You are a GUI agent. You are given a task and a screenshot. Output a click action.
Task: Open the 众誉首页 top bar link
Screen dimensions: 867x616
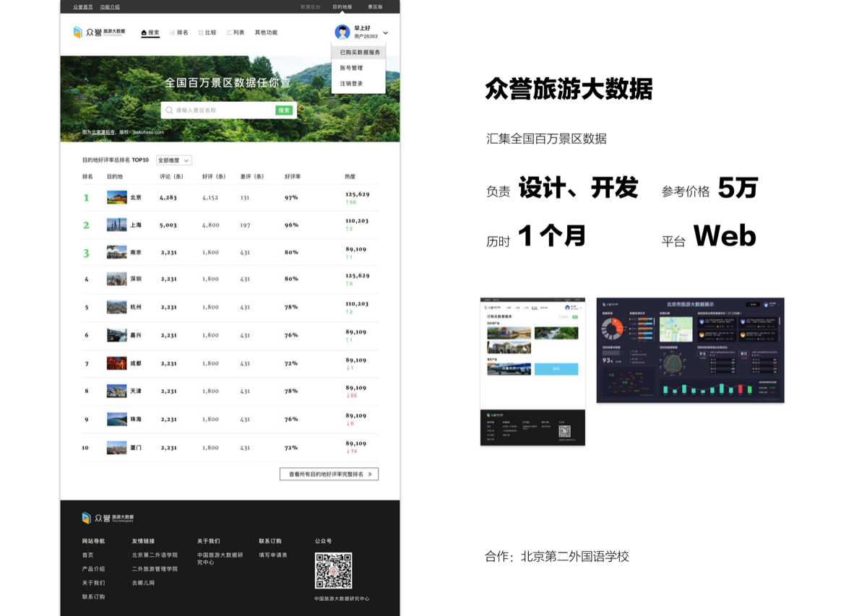(x=83, y=6)
